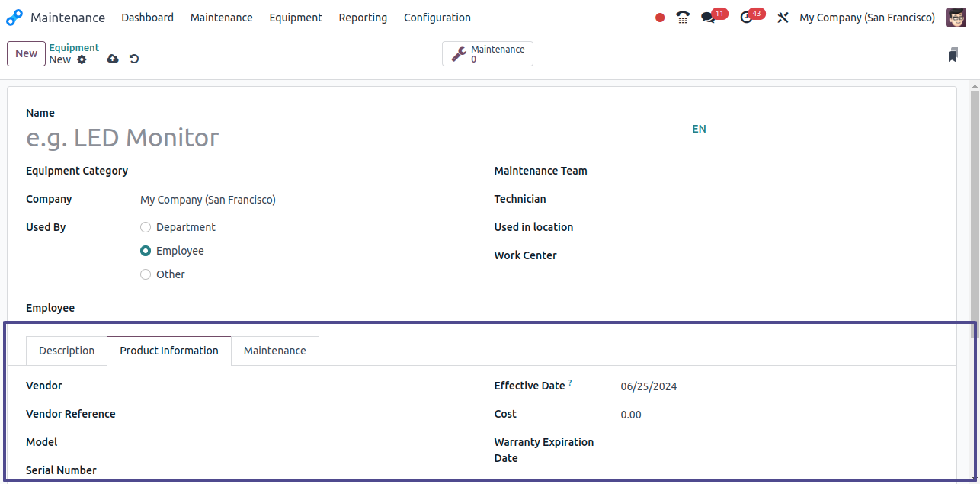Open the VoIP phone icon
Screen dimensions: 980x484
(x=683, y=18)
